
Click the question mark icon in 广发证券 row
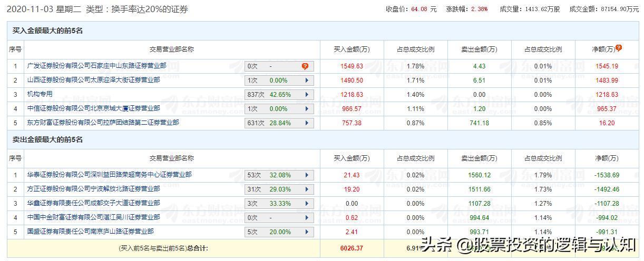point(305,66)
